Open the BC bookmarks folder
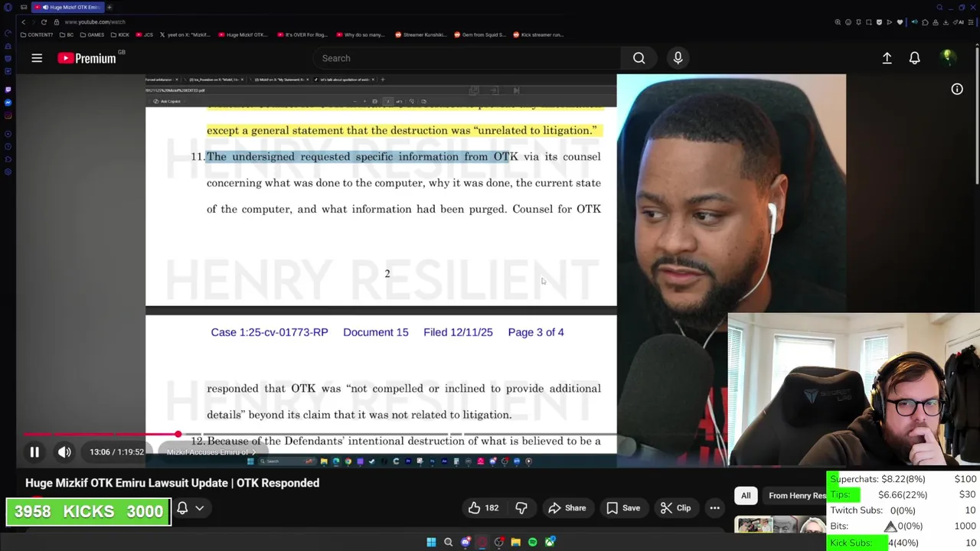Image resolution: width=980 pixels, height=551 pixels. [x=67, y=34]
